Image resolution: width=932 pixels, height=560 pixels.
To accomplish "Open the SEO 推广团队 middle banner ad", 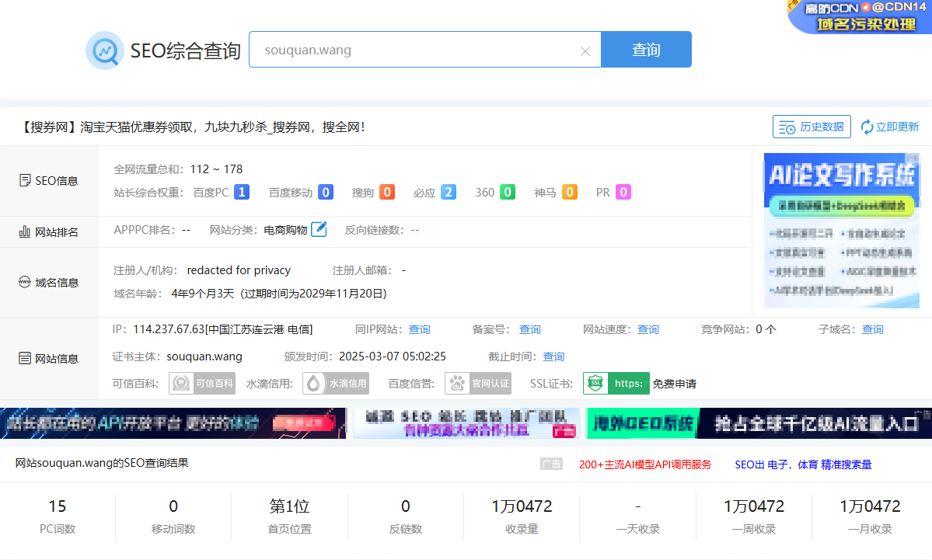I will coord(466,423).
